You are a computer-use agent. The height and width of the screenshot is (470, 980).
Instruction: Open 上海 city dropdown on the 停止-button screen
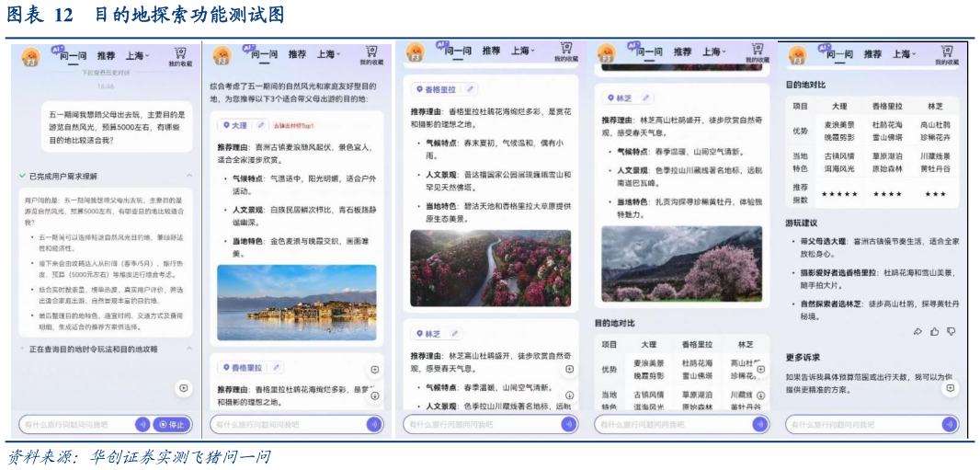pyautogui.click(x=137, y=55)
